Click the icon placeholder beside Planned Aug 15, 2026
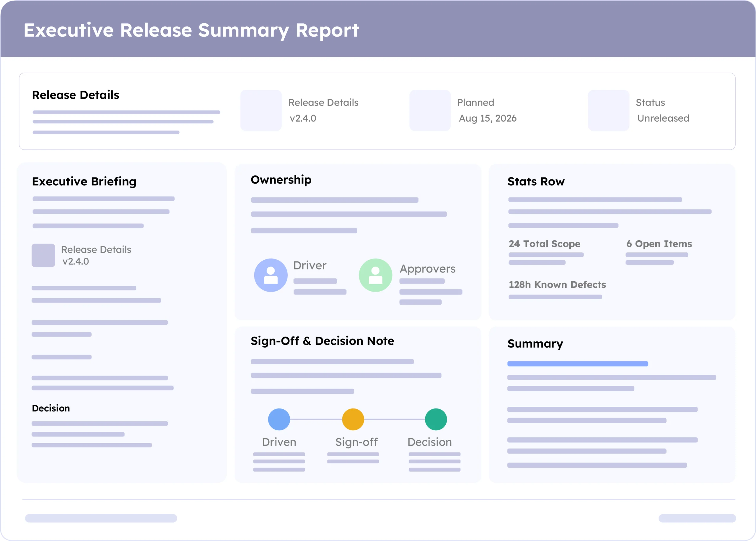Image resolution: width=756 pixels, height=541 pixels. pyautogui.click(x=430, y=110)
